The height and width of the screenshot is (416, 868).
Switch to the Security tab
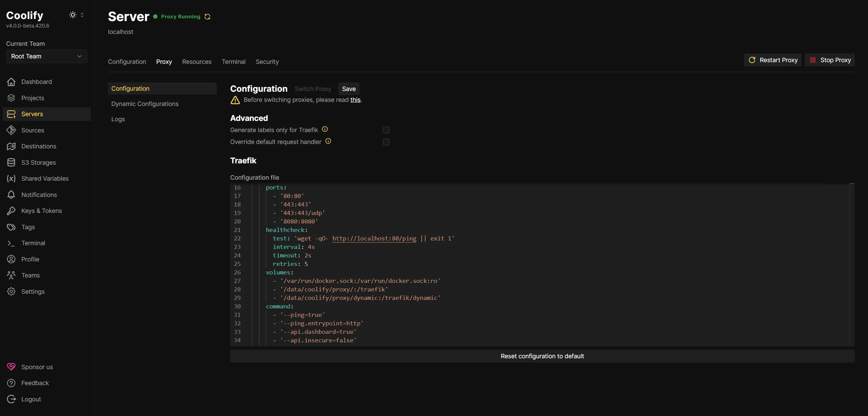pyautogui.click(x=267, y=61)
